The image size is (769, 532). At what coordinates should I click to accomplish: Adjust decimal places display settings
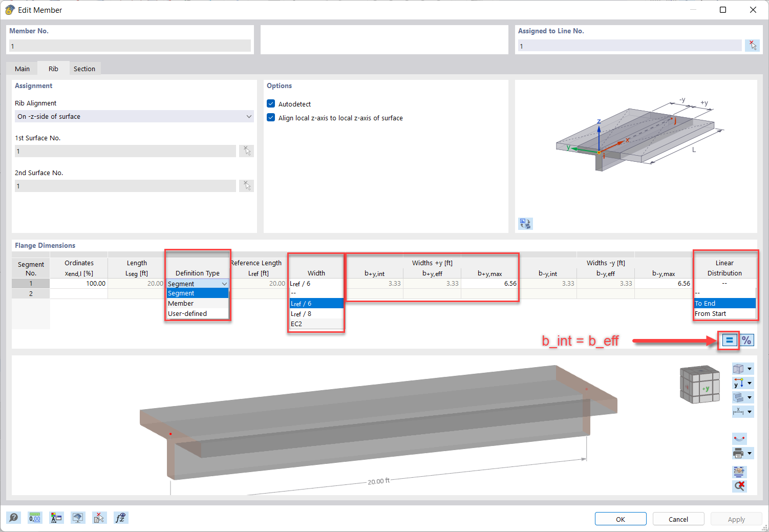click(x=35, y=518)
